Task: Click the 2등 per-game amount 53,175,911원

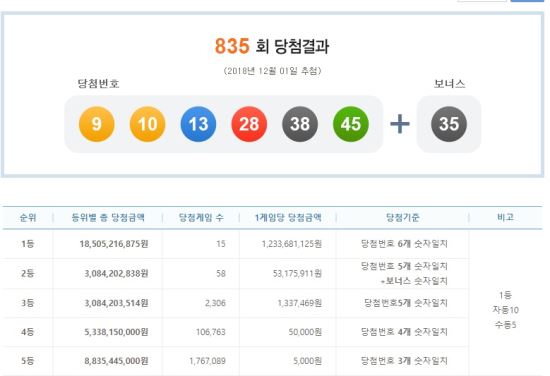Action: point(297,273)
